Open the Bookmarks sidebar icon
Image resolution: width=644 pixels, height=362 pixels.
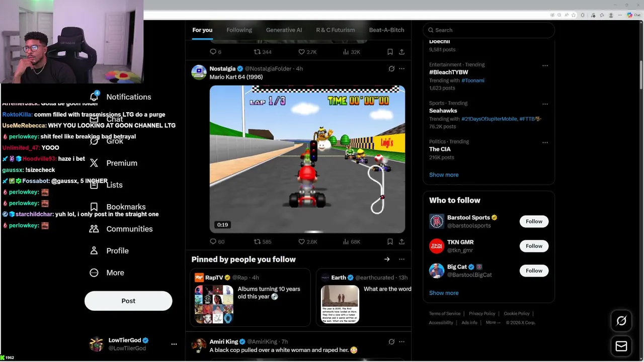tap(94, 207)
